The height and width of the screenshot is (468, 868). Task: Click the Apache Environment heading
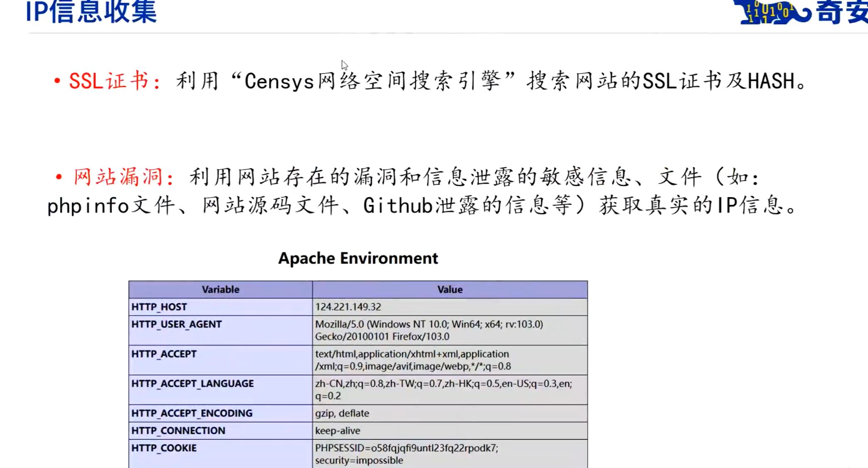click(x=358, y=258)
